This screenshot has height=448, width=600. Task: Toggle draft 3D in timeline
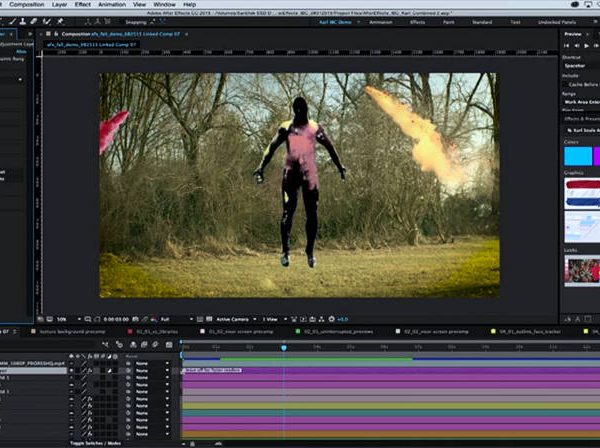[x=119, y=345]
